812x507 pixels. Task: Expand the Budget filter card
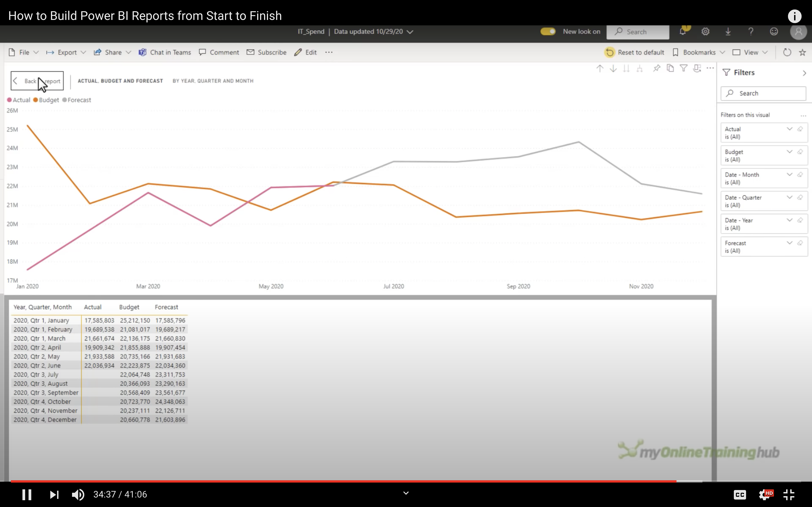(790, 152)
